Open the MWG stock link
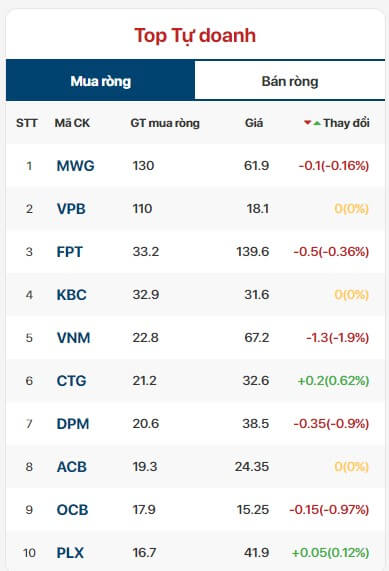 pyautogui.click(x=75, y=166)
